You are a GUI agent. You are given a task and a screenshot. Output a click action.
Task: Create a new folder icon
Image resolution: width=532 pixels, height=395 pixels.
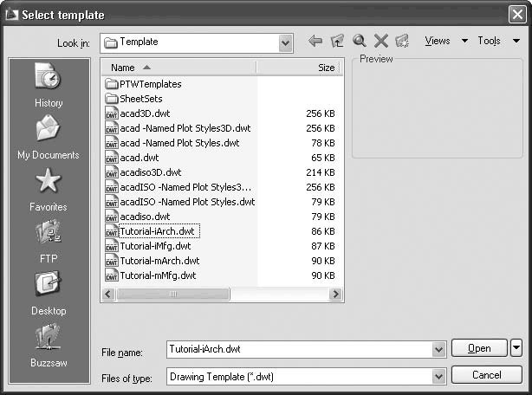pos(402,42)
